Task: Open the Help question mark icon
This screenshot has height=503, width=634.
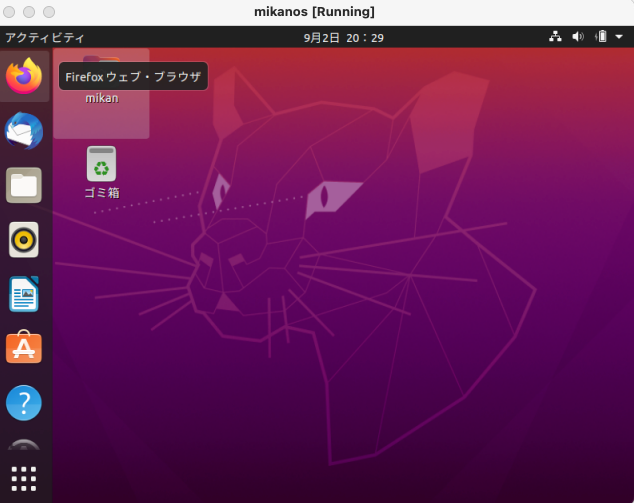Action: [24, 403]
